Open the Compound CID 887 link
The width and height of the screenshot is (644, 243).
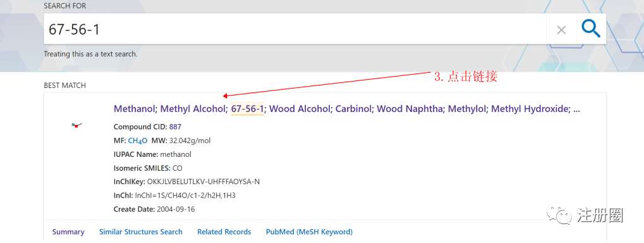click(175, 127)
